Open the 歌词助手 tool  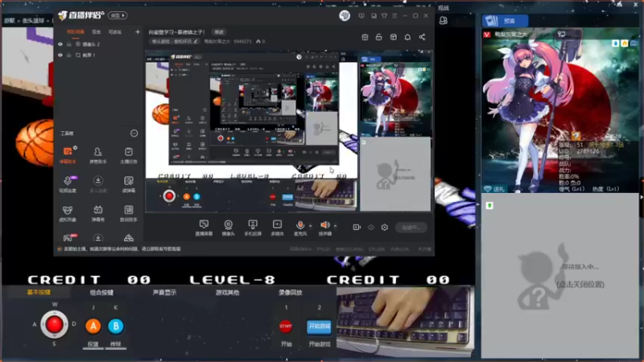click(x=129, y=213)
